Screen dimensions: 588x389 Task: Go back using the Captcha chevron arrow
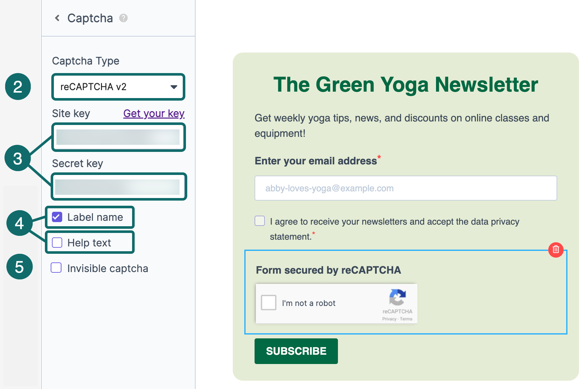(57, 18)
